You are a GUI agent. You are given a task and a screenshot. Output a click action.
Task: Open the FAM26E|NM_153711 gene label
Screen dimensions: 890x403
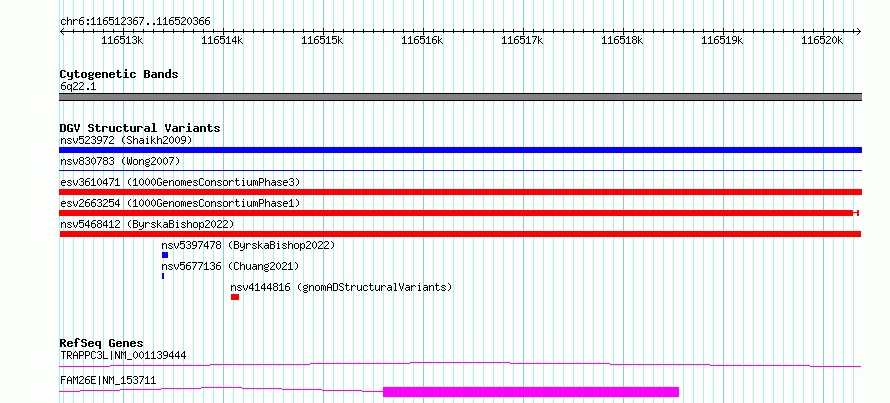click(x=108, y=380)
